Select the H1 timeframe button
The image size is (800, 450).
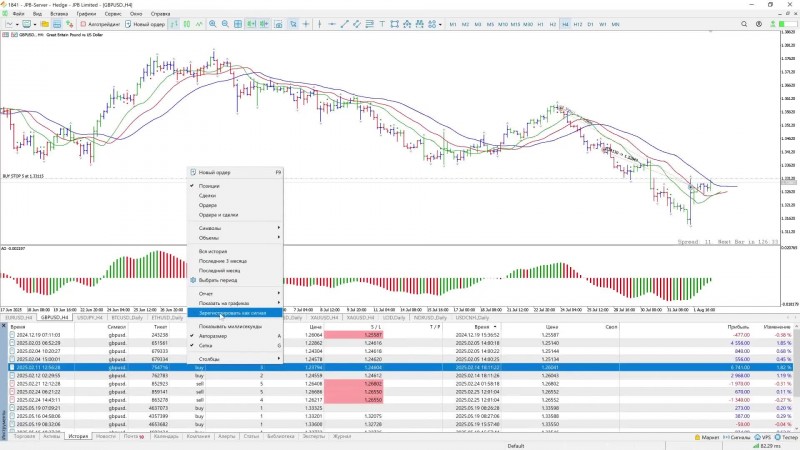tap(540, 23)
